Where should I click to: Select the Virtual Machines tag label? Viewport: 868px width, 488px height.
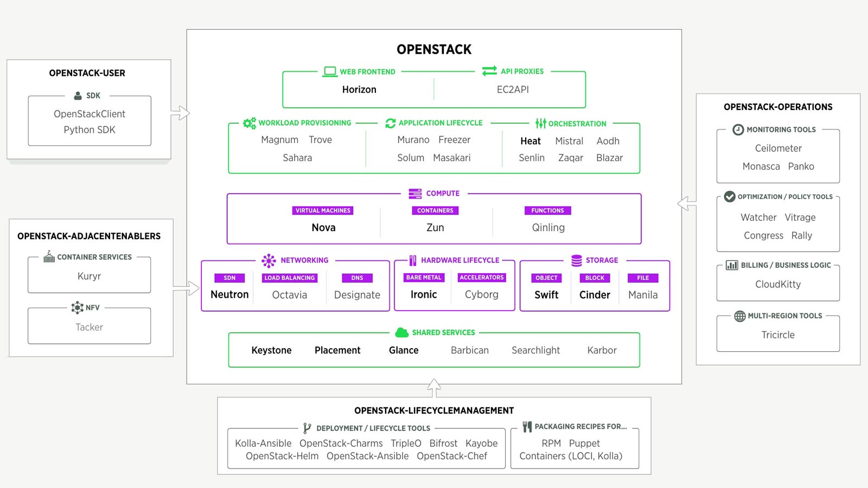point(323,210)
